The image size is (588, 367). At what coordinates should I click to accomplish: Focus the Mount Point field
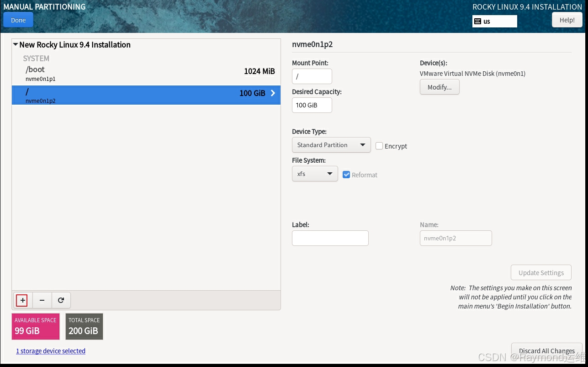(x=312, y=76)
